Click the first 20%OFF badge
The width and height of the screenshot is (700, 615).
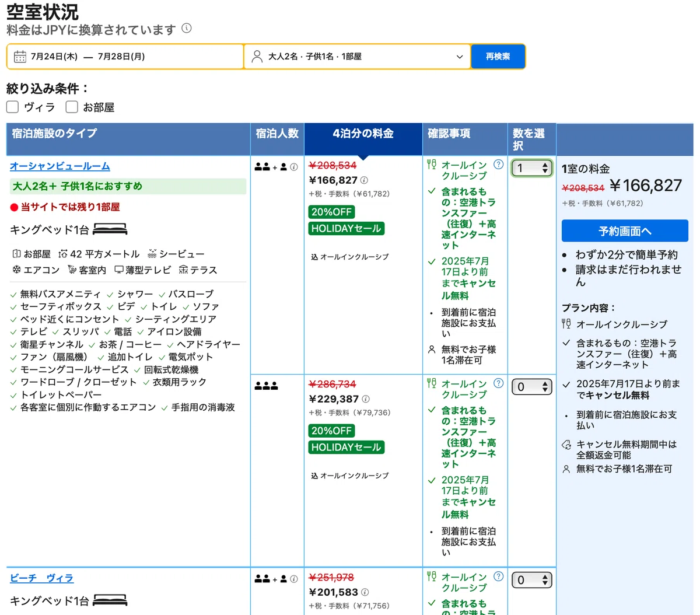pyautogui.click(x=331, y=212)
